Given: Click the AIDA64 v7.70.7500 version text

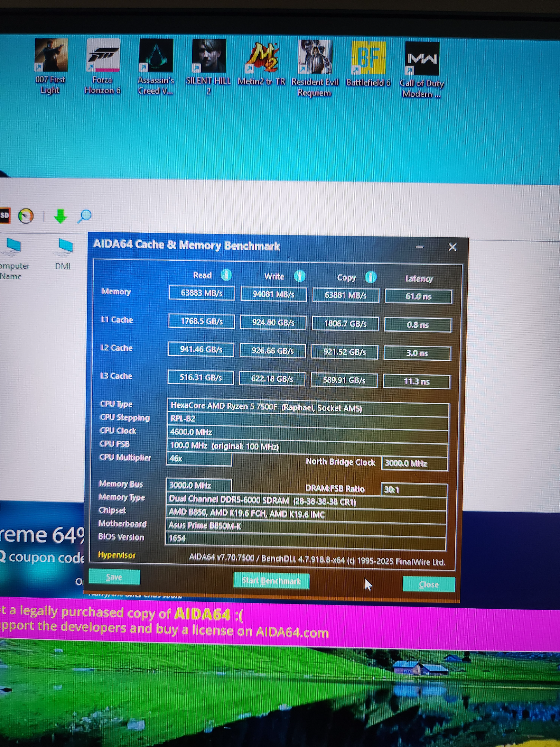Looking at the screenshot, I should click(x=317, y=560).
